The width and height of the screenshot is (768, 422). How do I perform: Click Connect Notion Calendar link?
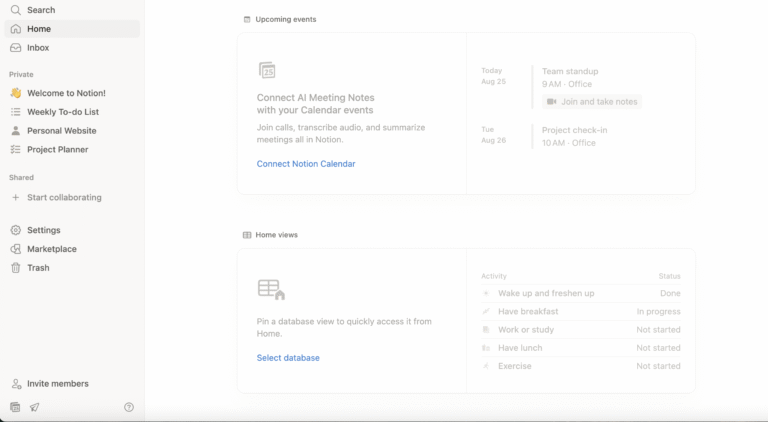pyautogui.click(x=306, y=164)
